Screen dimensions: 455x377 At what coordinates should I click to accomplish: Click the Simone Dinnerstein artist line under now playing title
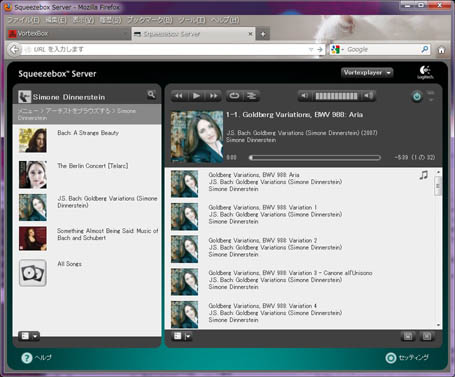coord(251,140)
